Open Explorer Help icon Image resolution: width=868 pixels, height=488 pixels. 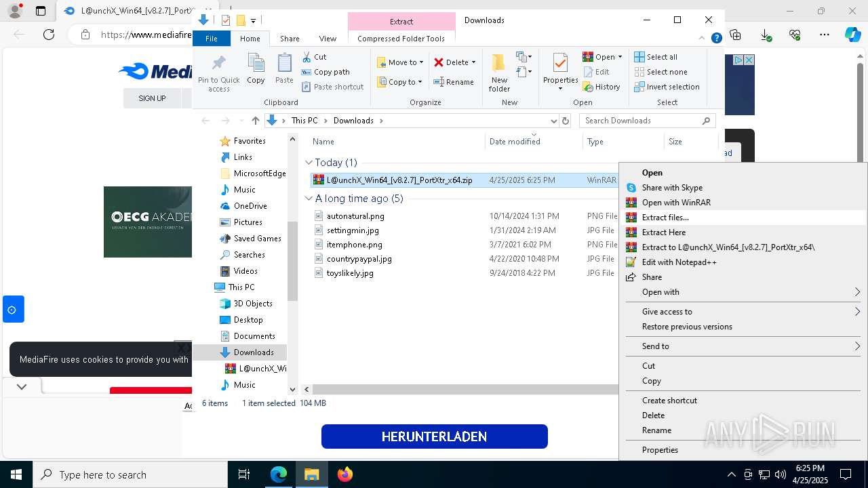[716, 39]
